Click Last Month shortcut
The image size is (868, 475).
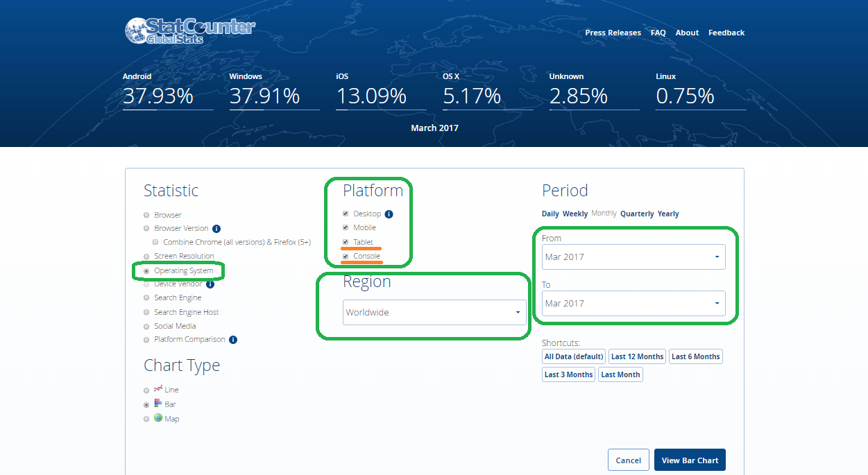[x=620, y=374]
